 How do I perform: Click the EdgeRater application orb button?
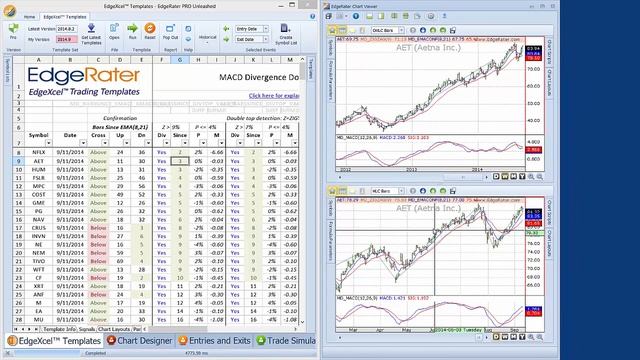pos(9,11)
